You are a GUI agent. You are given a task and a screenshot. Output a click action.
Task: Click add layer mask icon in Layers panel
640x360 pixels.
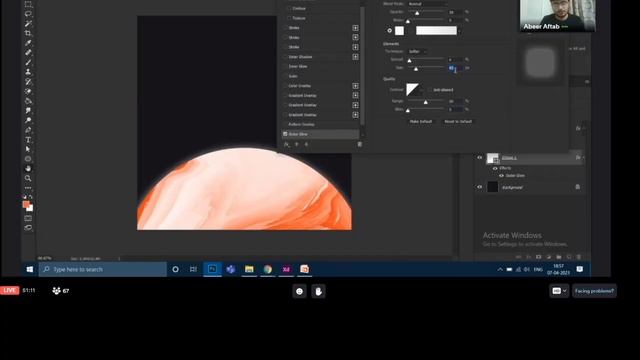click(538, 257)
